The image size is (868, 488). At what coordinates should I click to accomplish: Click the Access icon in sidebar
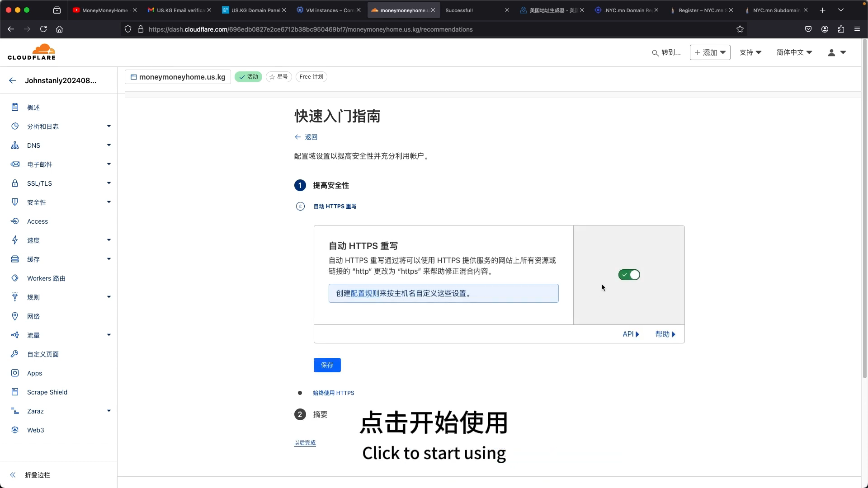[x=15, y=221]
